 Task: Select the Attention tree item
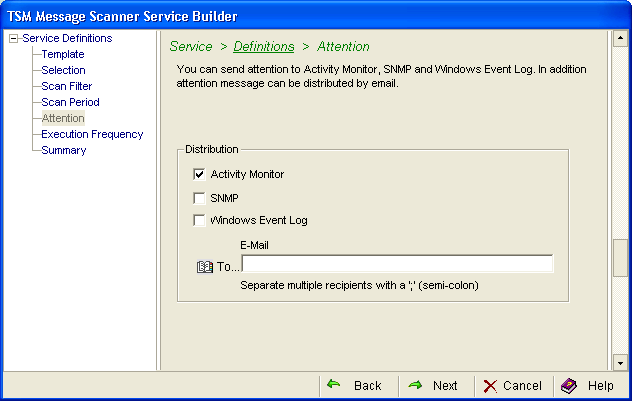(x=63, y=118)
